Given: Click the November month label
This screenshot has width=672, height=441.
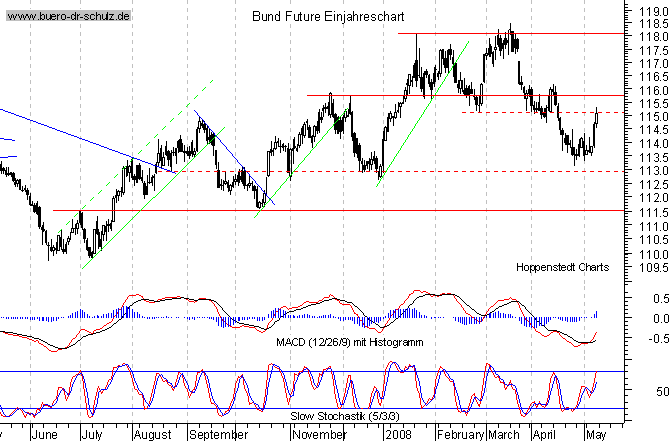Looking at the screenshot, I should pos(319,435).
